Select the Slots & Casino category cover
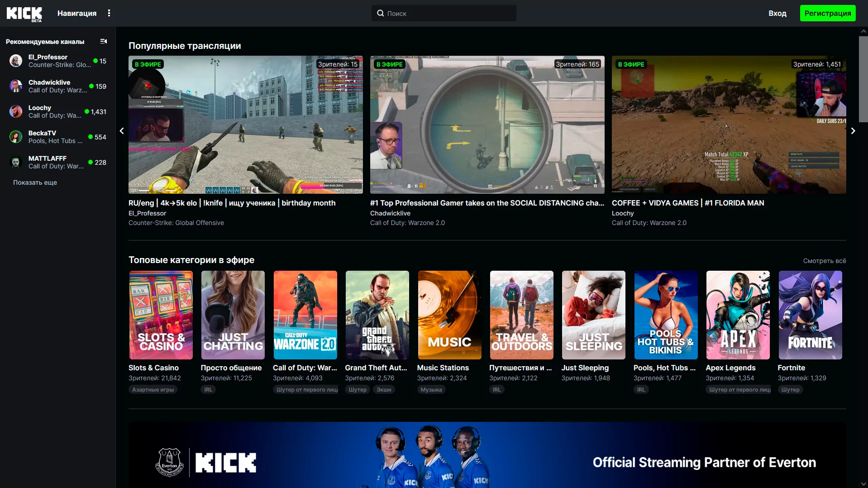 click(x=161, y=315)
